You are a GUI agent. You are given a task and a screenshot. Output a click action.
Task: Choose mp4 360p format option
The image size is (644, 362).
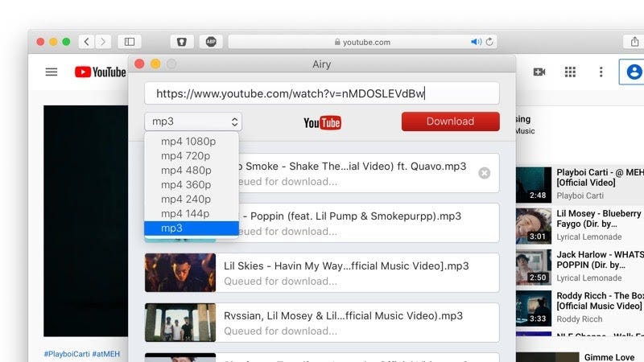[x=192, y=185]
